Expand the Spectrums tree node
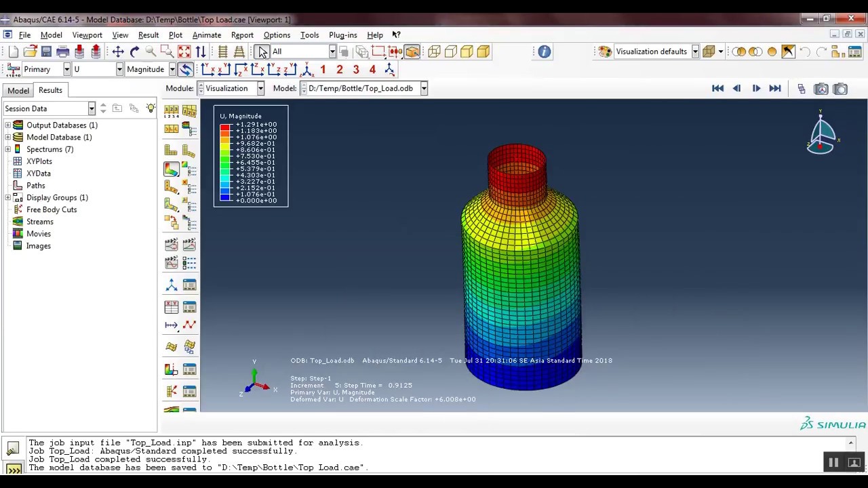 [x=7, y=150]
